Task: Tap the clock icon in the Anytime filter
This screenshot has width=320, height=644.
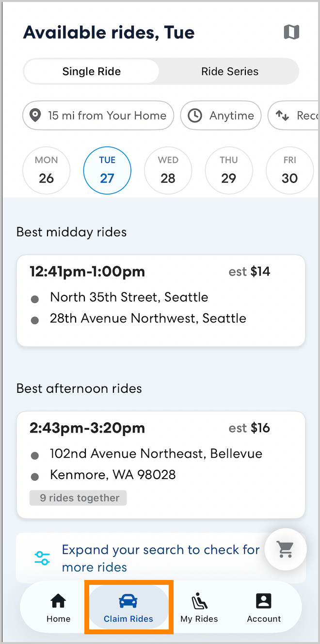Action: pyautogui.click(x=196, y=115)
